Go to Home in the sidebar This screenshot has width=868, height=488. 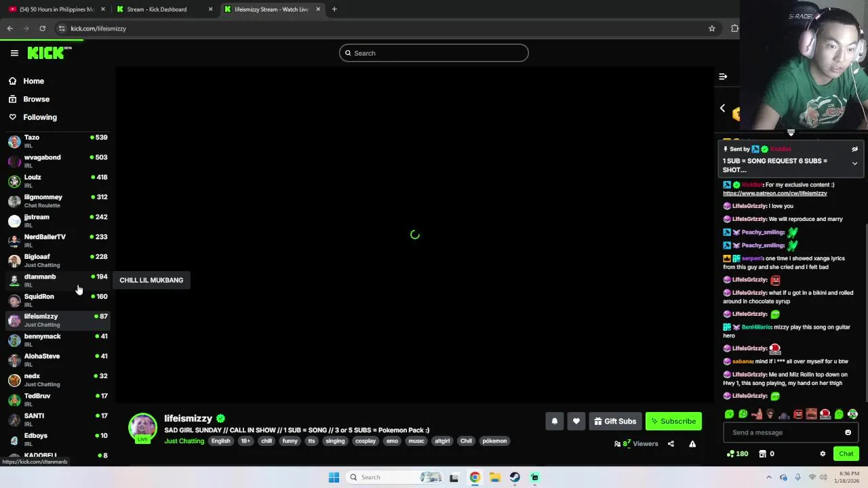coord(33,81)
